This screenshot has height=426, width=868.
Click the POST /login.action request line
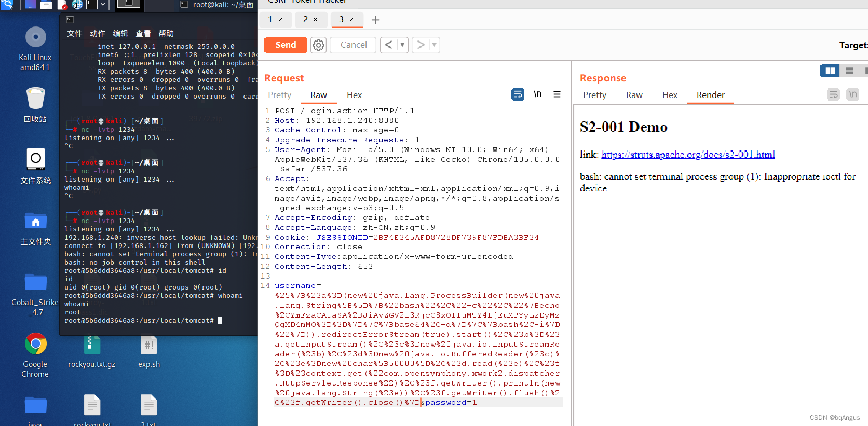coord(345,111)
